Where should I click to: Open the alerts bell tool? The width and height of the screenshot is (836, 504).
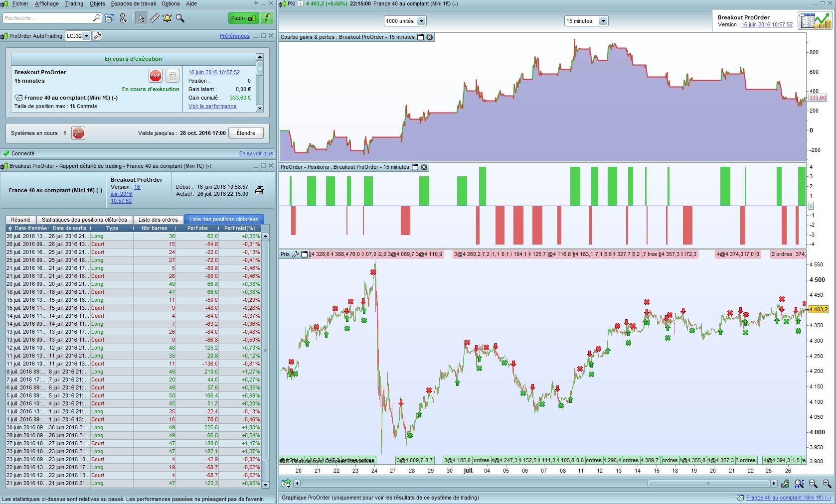coord(167,18)
